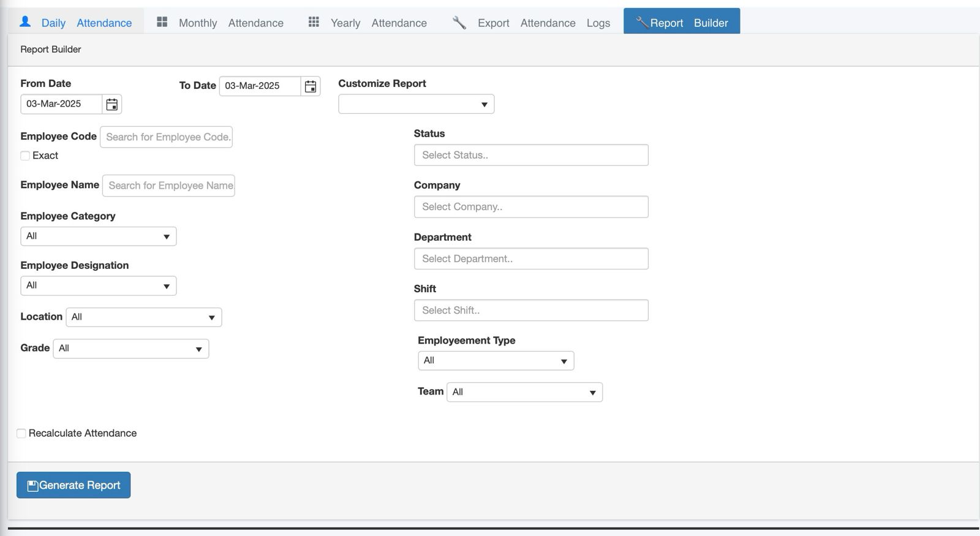
Task: Click in the Employee Name search field
Action: [x=168, y=186]
